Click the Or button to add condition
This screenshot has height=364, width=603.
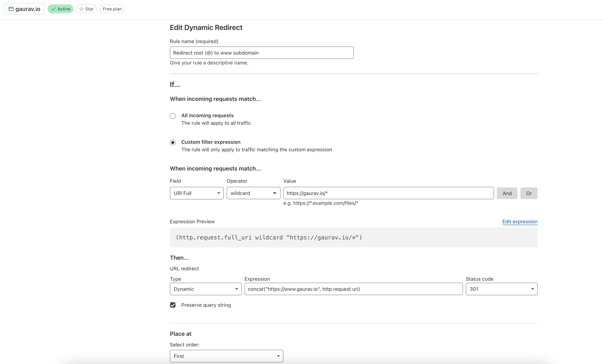[529, 193]
